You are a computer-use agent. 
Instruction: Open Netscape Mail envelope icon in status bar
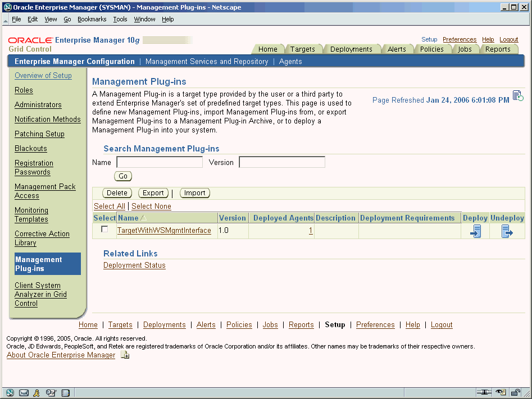click(x=24, y=393)
